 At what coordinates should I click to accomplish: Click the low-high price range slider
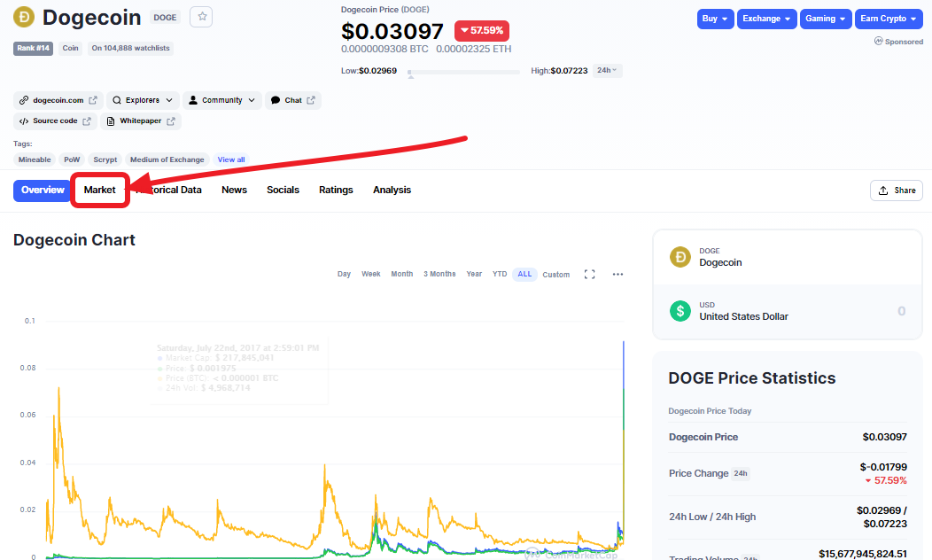coord(463,72)
